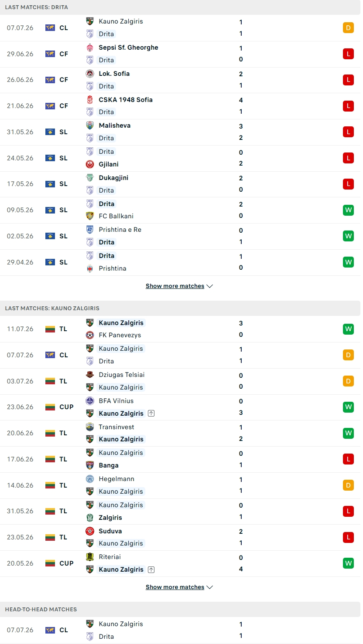Expand Show more matches under Drita section
363x644 pixels.
175,286
